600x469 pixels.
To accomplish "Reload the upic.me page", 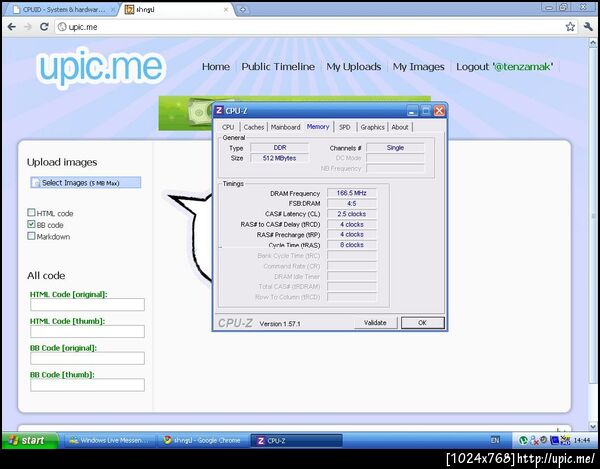I will pos(44,27).
